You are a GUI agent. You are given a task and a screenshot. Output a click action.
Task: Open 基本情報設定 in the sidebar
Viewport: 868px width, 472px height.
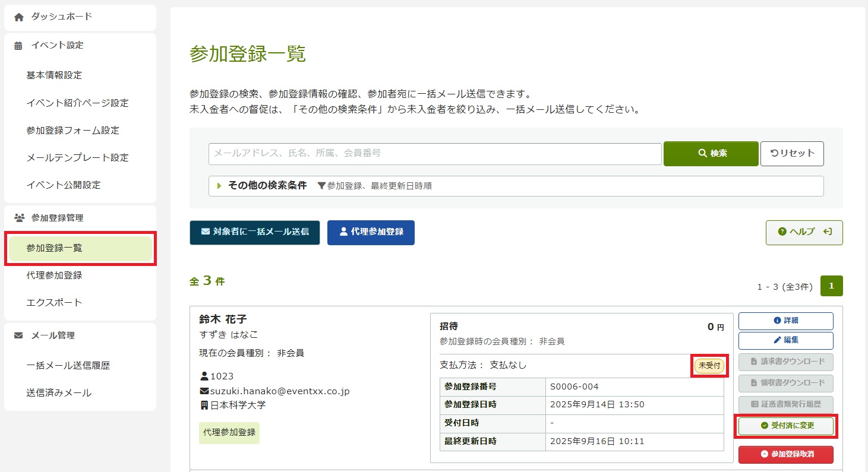coord(55,75)
